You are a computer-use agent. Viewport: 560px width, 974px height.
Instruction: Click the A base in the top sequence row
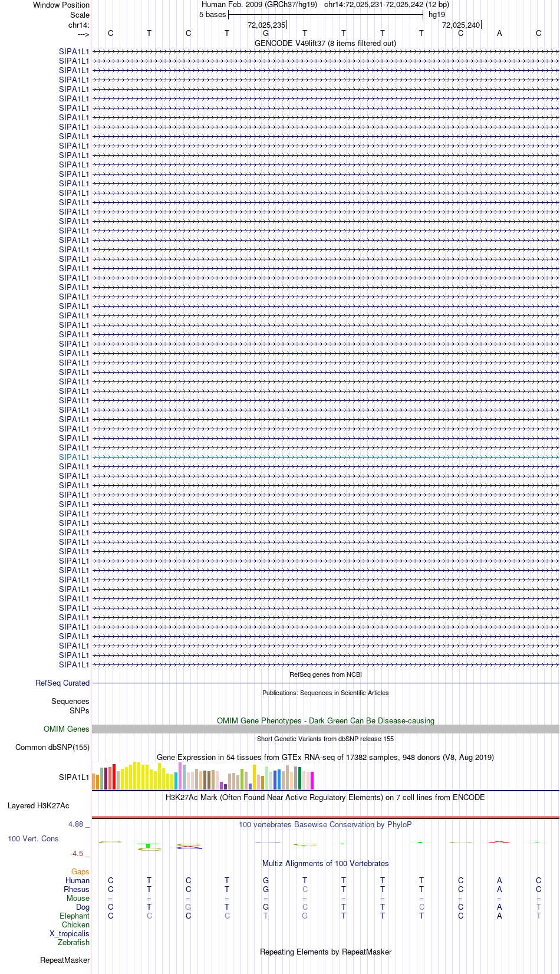pyautogui.click(x=499, y=34)
